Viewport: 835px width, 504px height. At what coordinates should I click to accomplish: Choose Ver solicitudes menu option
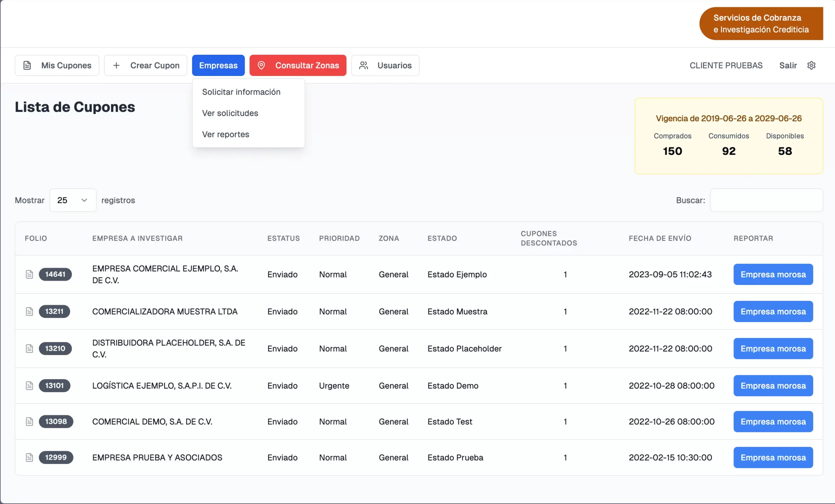coord(230,113)
